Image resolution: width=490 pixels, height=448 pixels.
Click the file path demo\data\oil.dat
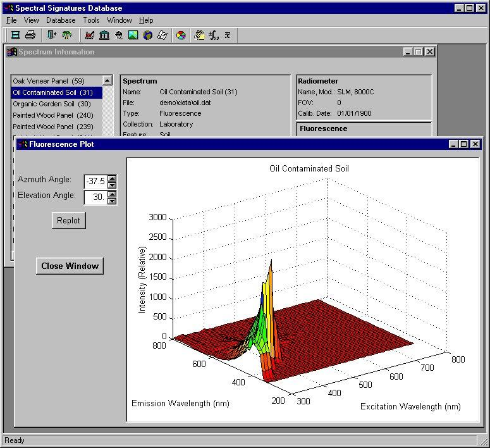[185, 103]
